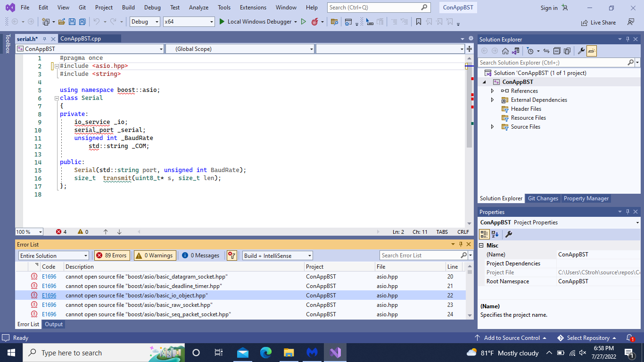
Task: Open Microsoft Edge from the taskbar
Action: [x=266, y=353]
